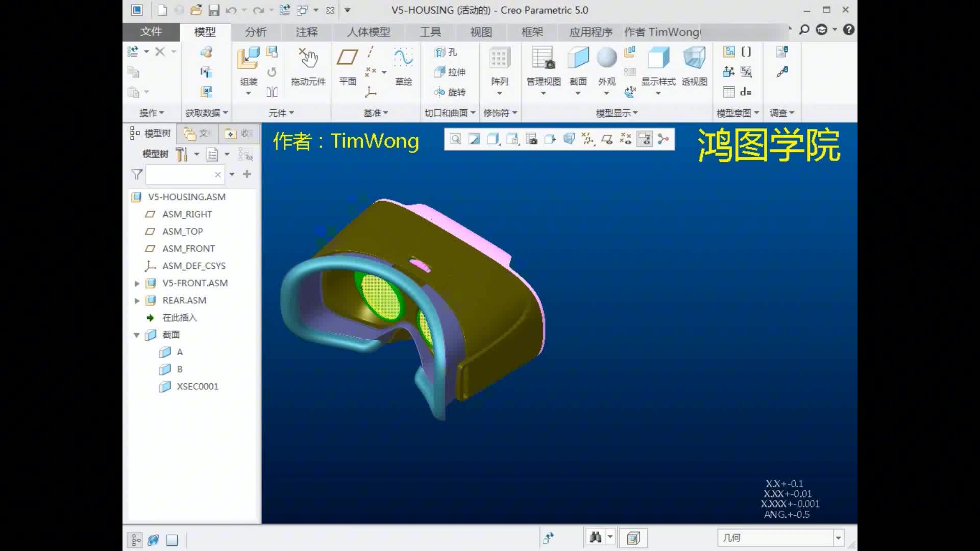Click the coordinate system icon in datum group

371,92
